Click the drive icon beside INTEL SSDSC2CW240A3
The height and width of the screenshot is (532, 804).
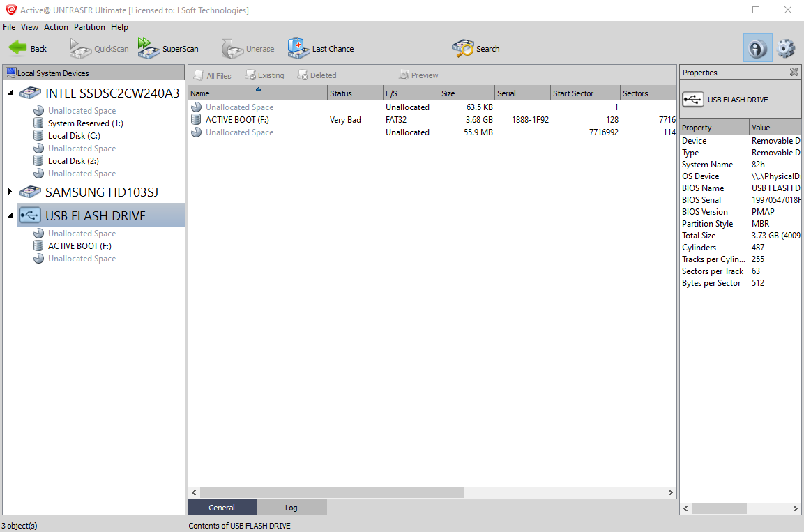30,93
